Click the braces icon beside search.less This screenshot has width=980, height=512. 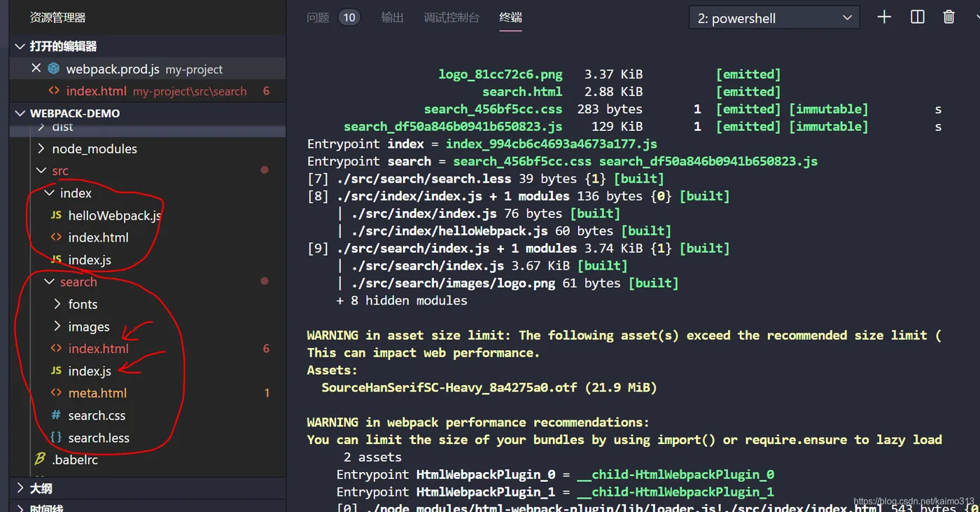(56, 437)
